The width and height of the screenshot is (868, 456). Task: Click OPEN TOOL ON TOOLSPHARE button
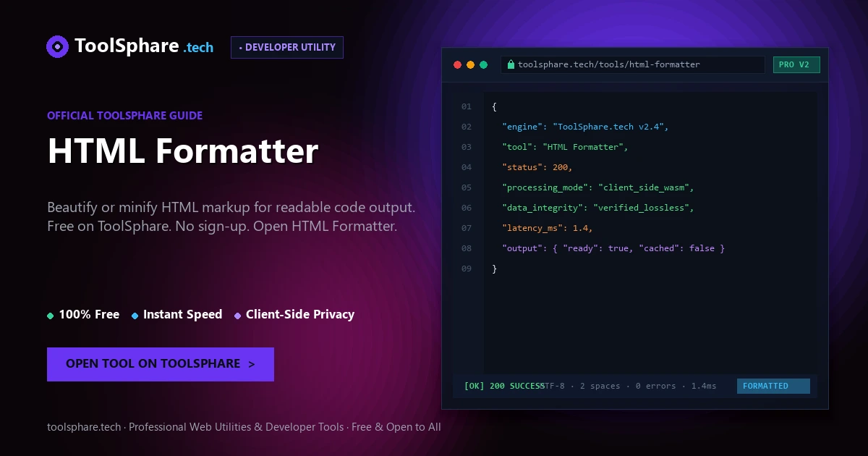pyautogui.click(x=161, y=364)
